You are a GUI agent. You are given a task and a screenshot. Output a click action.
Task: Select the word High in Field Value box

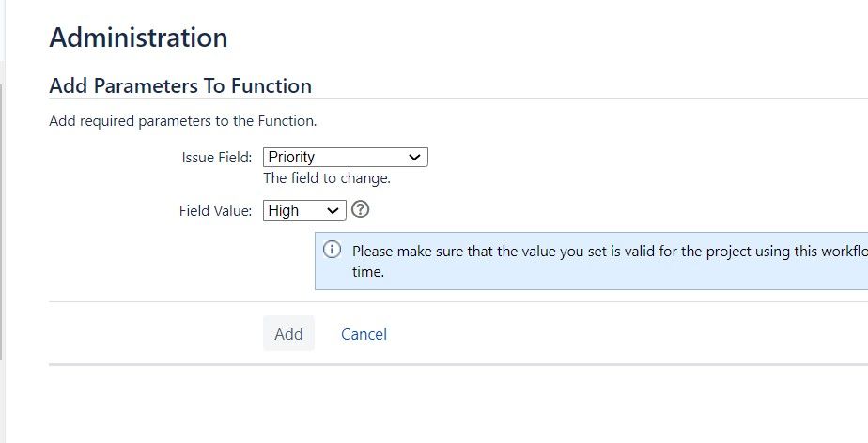[x=284, y=211]
